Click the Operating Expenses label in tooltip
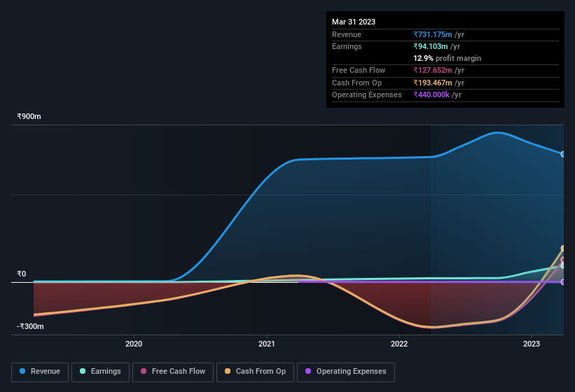Image resolution: width=575 pixels, height=392 pixels. 367,95
